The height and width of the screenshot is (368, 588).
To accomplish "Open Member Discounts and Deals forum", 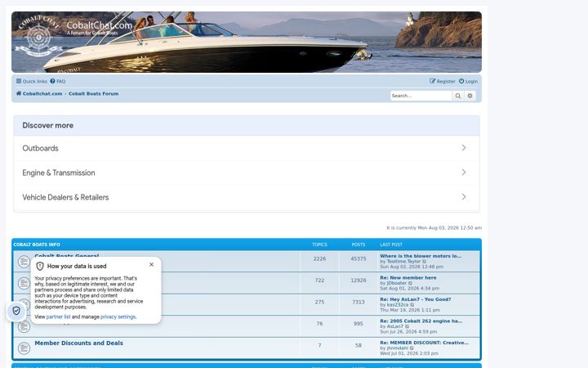I will [x=78, y=343].
